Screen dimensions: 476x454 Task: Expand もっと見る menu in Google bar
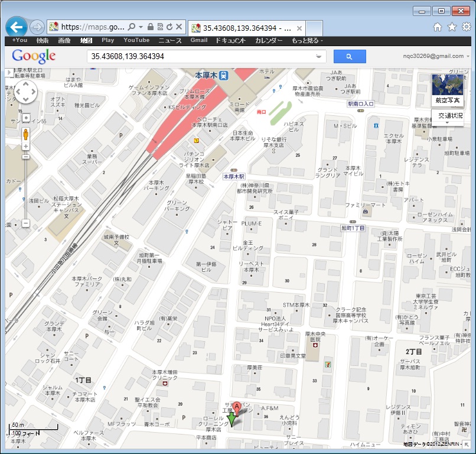tap(307, 40)
